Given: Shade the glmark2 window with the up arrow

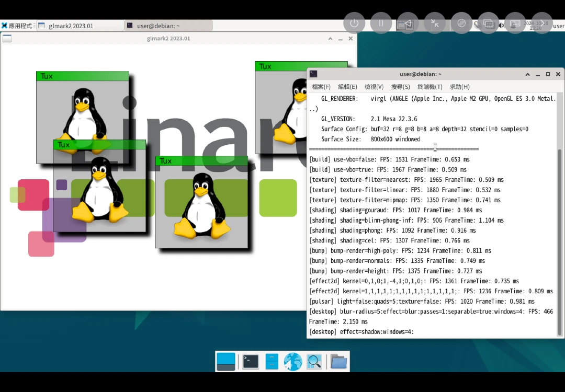Looking at the screenshot, I should pos(330,39).
